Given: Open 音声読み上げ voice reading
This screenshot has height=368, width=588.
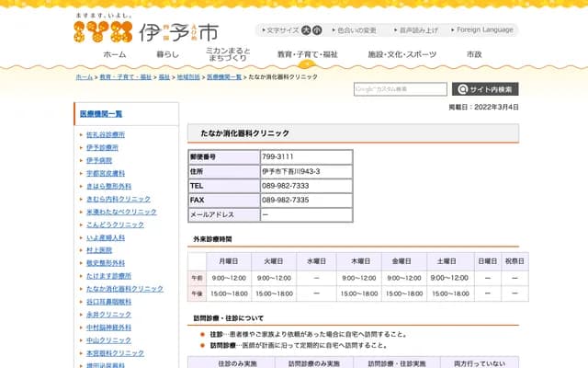Looking at the screenshot, I should [x=416, y=30].
